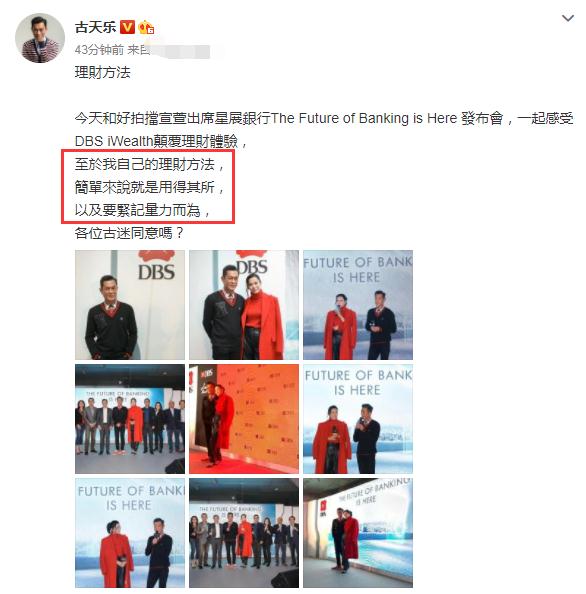Click the red-boxed highlighted text
Image resolution: width=586 pixels, height=594 pixels.
pos(148,187)
